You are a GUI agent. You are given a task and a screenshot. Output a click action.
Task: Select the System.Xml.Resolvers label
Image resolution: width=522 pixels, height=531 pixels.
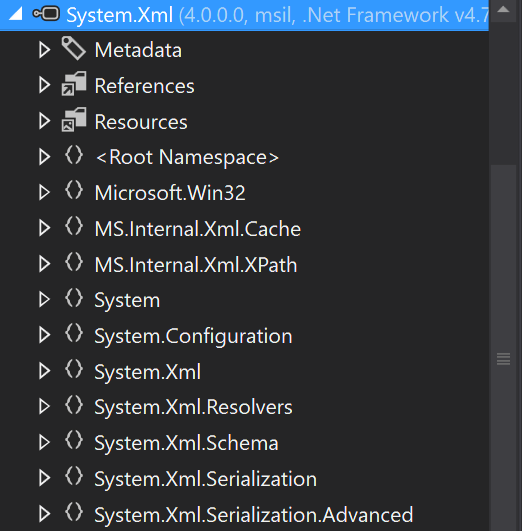click(193, 407)
